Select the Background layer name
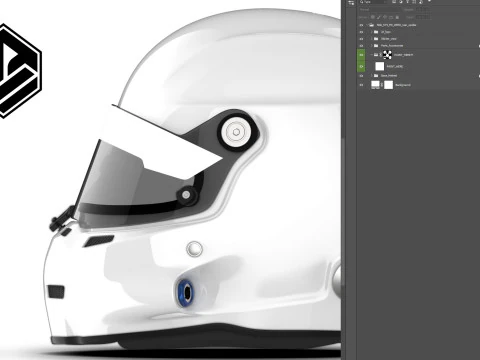This screenshot has height=360, width=480. (403, 85)
